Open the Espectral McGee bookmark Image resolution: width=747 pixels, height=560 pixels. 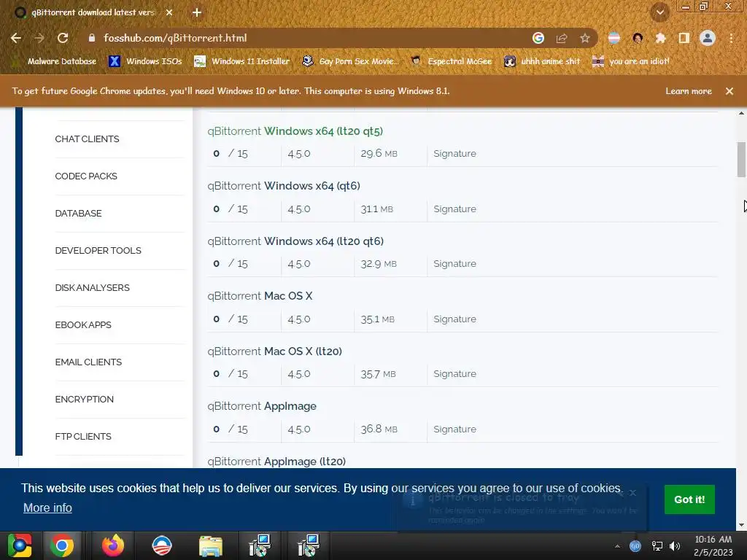[x=451, y=61]
